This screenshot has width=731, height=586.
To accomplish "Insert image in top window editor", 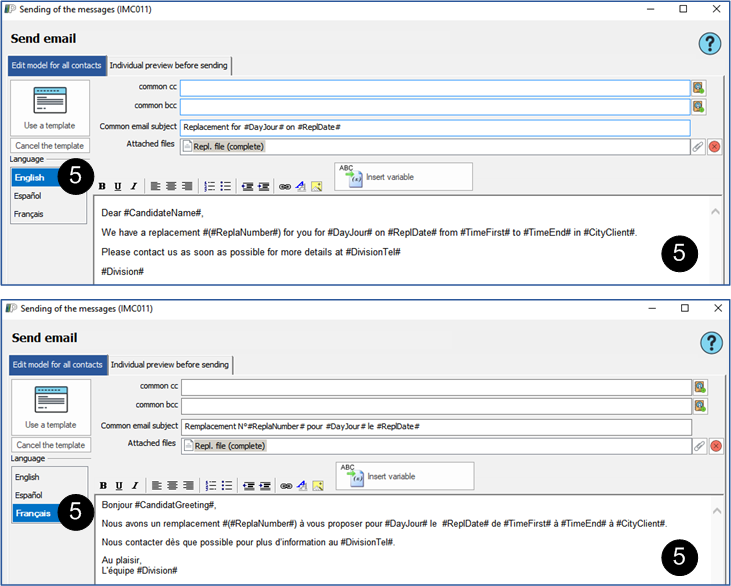I will [317, 186].
